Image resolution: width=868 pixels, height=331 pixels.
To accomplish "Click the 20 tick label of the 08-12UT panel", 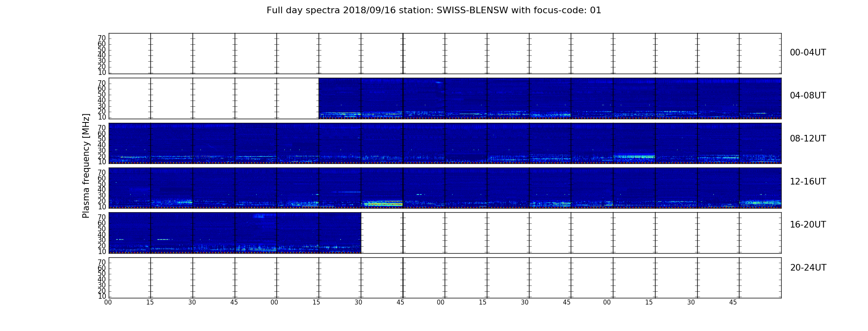I will tap(102, 156).
